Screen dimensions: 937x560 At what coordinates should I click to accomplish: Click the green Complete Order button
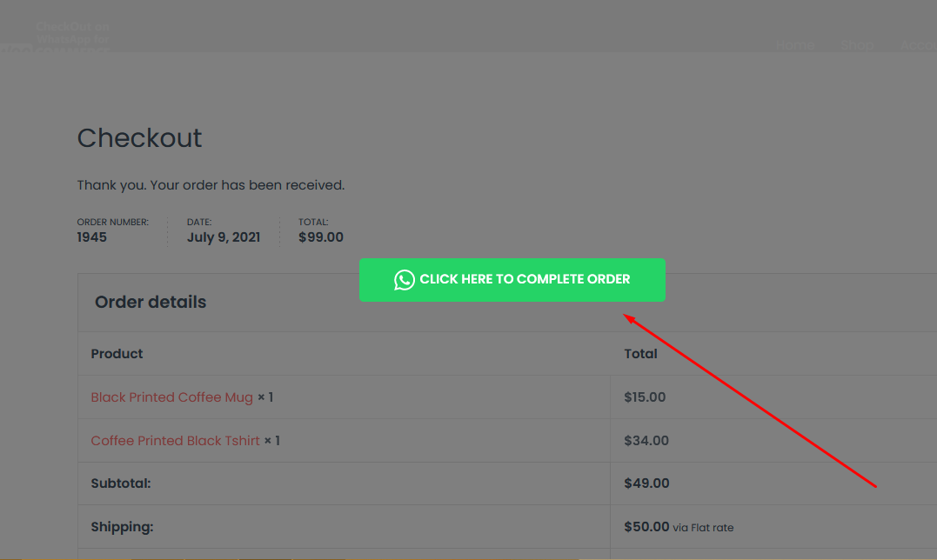(512, 280)
